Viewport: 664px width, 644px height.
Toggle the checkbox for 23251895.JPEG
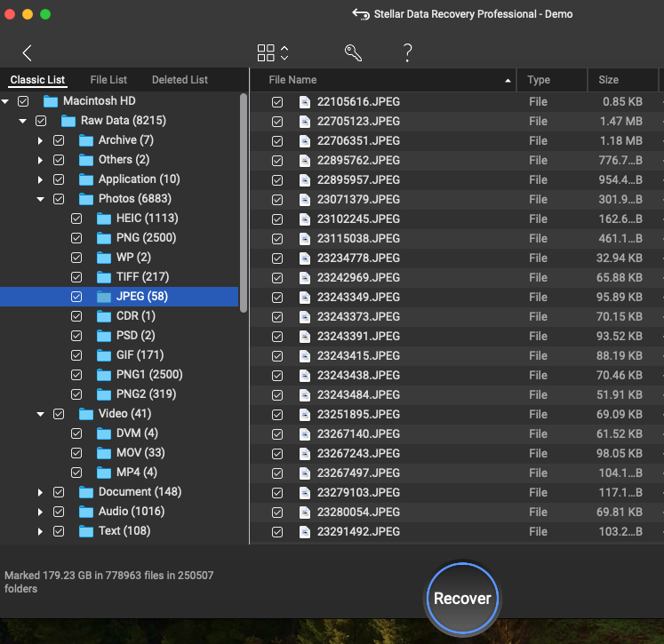pyautogui.click(x=277, y=415)
